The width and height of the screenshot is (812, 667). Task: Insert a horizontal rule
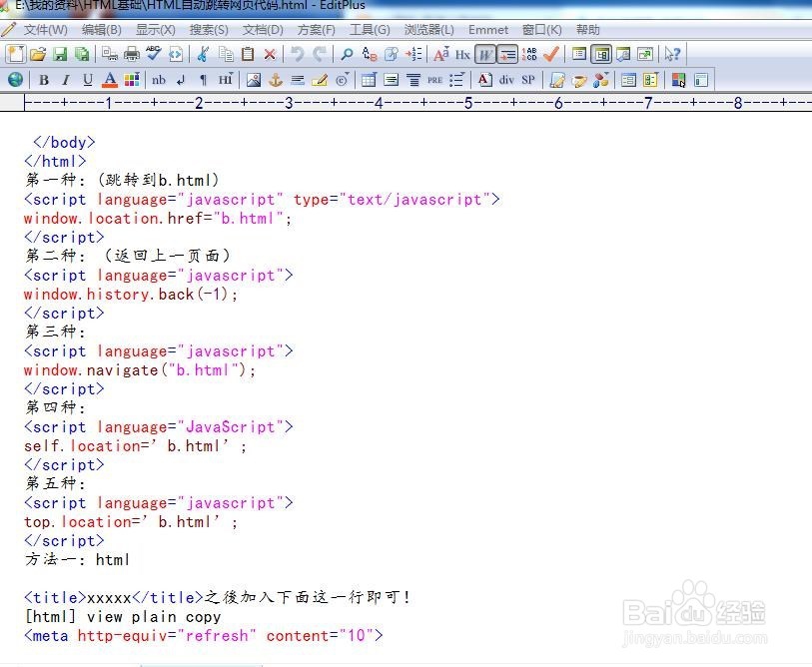(x=298, y=80)
